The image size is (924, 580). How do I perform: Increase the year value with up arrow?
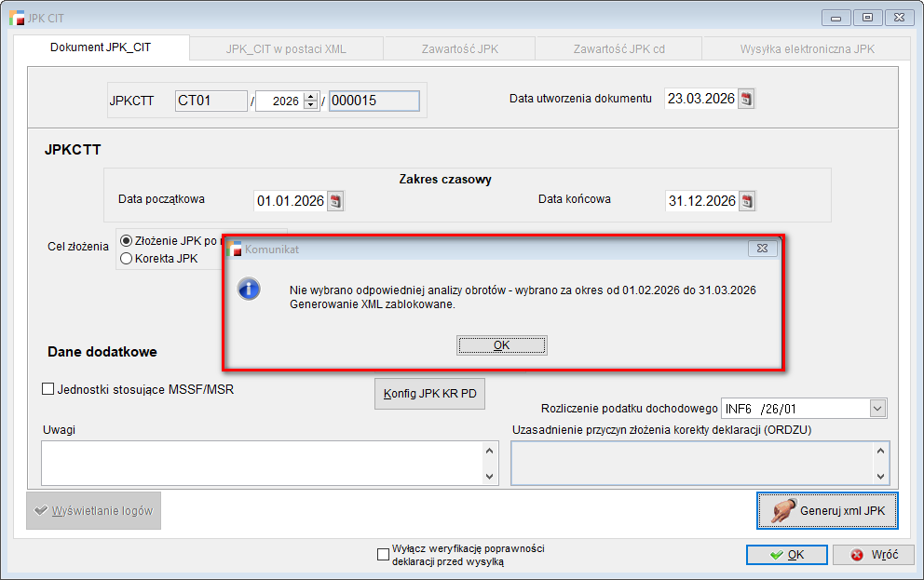(311, 96)
